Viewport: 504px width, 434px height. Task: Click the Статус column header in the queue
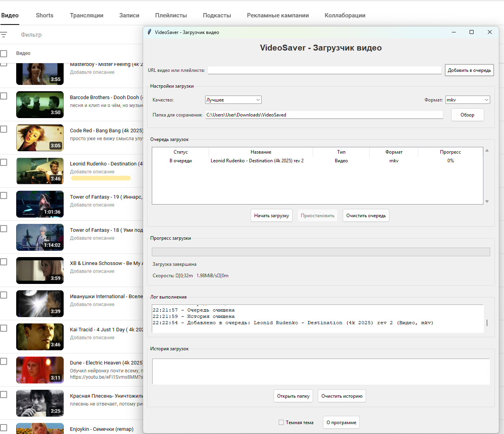[x=181, y=152]
